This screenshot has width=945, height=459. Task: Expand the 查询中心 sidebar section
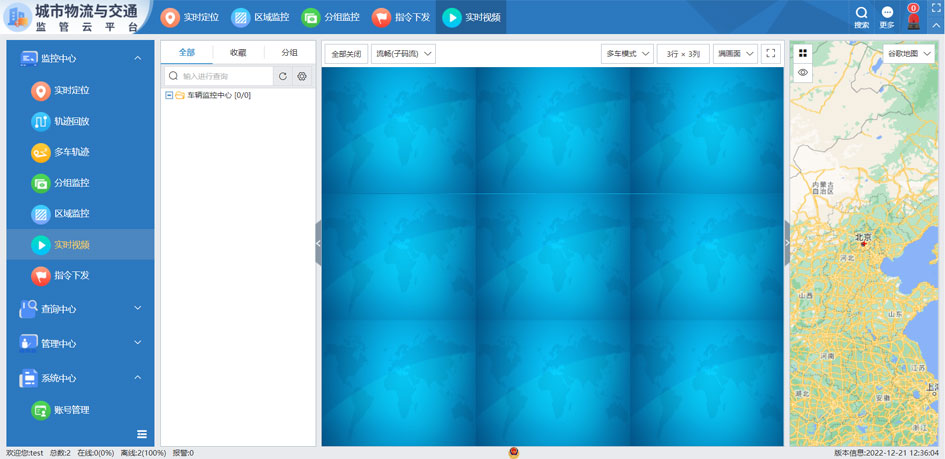click(80, 309)
